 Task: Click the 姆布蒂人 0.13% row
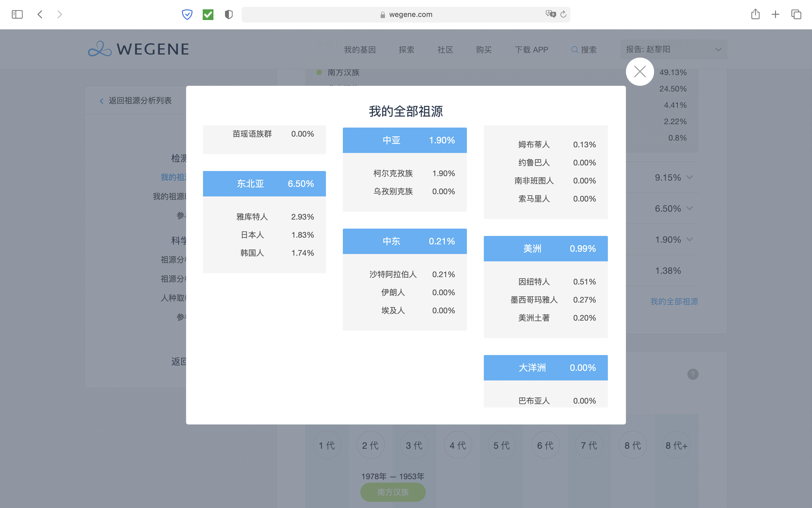coord(546,144)
